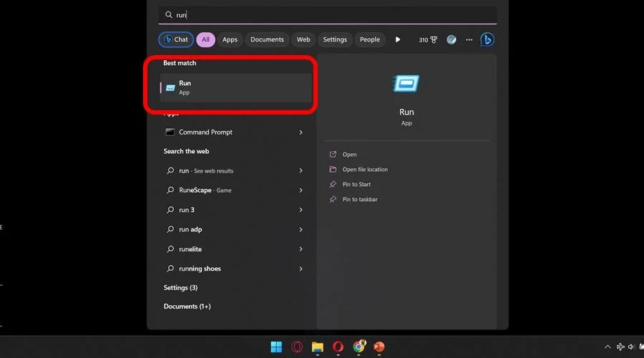Open the three-dot more options menu
Image resolution: width=644 pixels, height=358 pixels.
469,39
